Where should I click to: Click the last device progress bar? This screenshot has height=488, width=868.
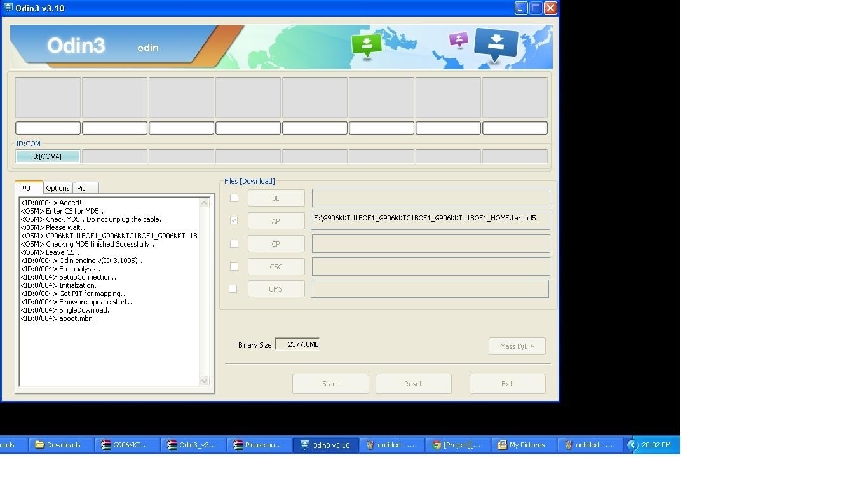[515, 128]
